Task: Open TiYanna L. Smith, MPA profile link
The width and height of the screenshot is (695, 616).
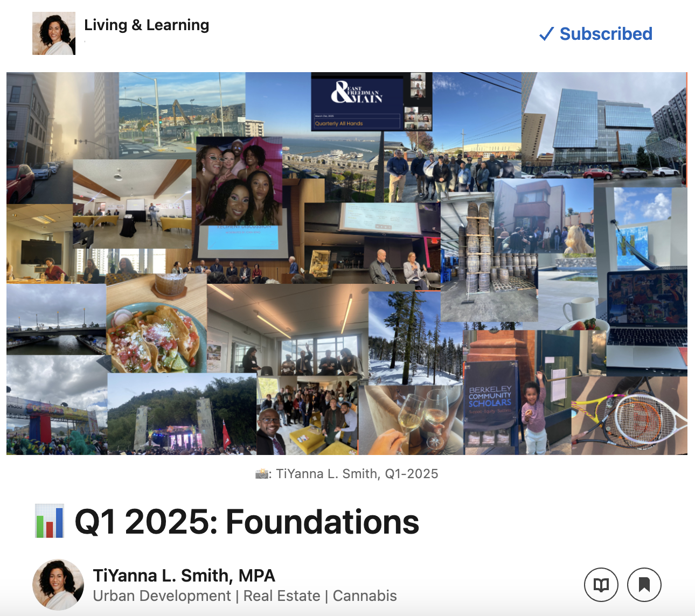Action: (x=184, y=575)
